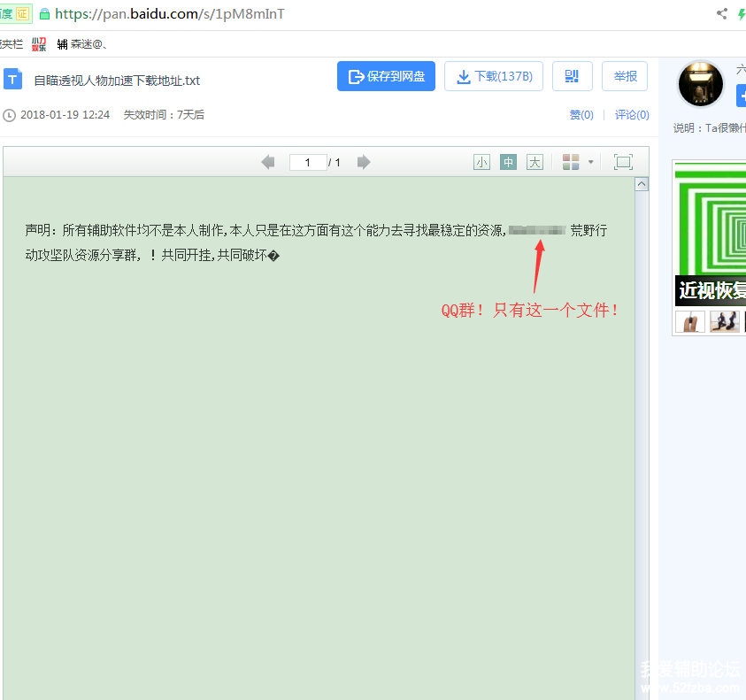Report the file with 举报
Image resolution: width=746 pixels, height=700 pixels.
(625, 76)
